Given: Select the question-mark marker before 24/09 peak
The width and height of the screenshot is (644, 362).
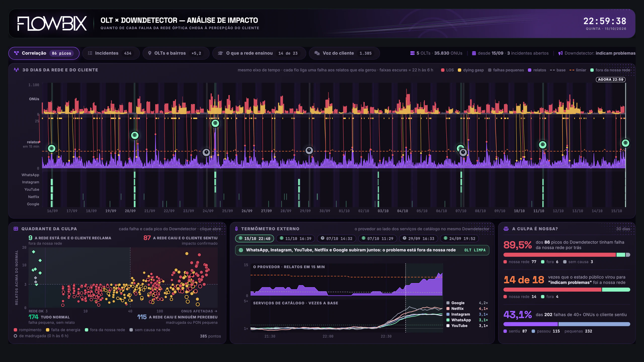Looking at the screenshot, I should coord(206,152).
